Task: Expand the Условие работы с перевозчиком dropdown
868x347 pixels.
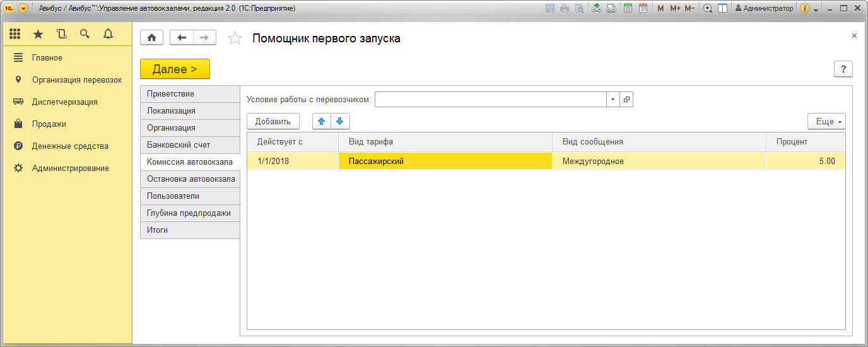Action: 613,100
